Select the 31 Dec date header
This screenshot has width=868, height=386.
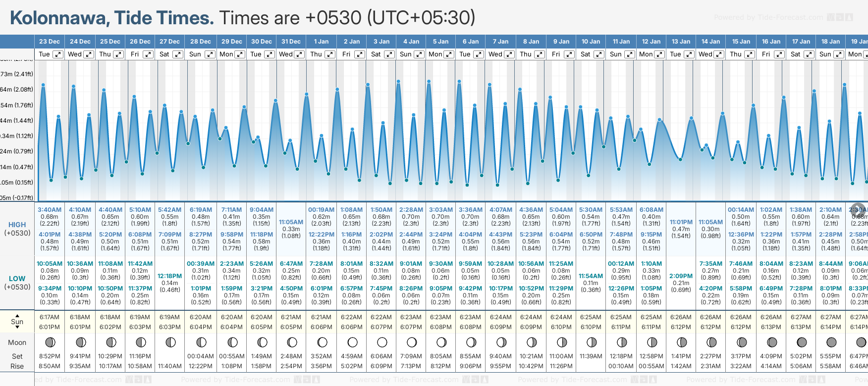point(291,42)
